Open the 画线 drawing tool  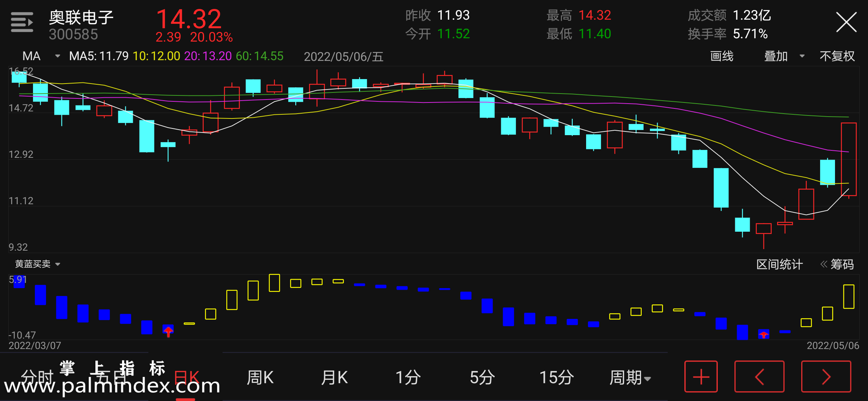pyautogui.click(x=721, y=56)
